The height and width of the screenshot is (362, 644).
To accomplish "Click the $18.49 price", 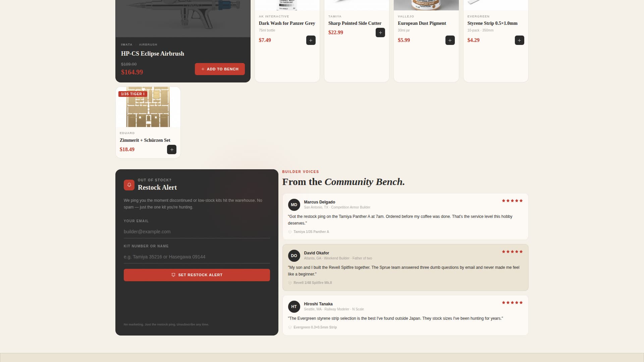I will tap(127, 149).
